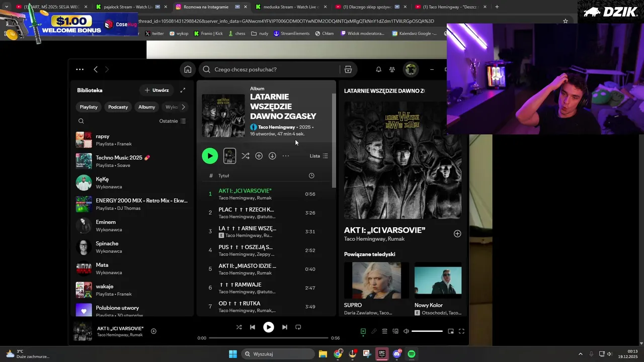
Task: Filter the library by Podcasty
Action: click(x=118, y=107)
